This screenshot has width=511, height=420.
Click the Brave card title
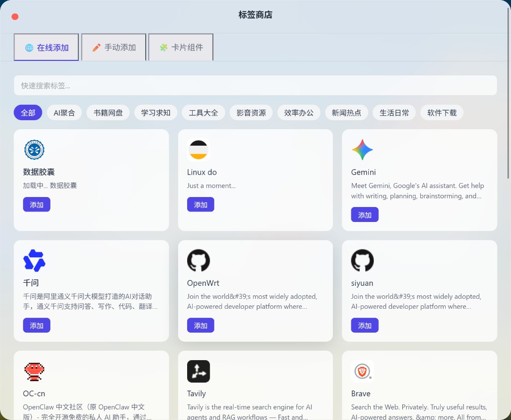(361, 394)
